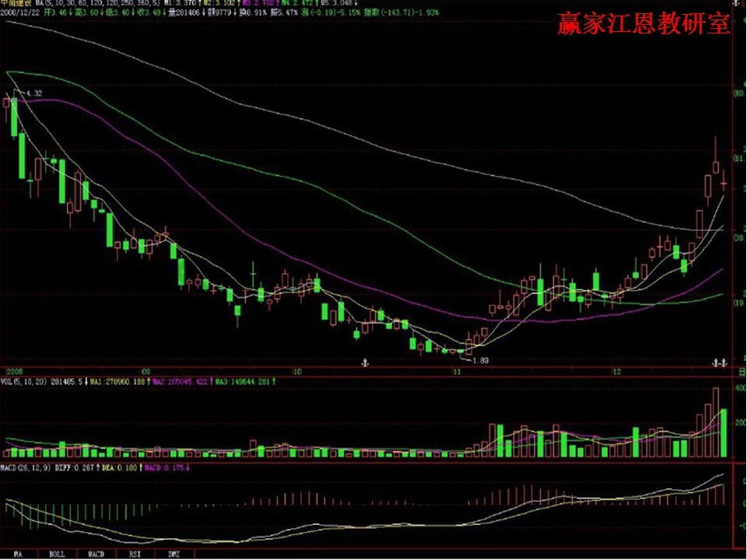Click the 09 month marker on timeline
This screenshot has height=560, width=747.
[146, 372]
